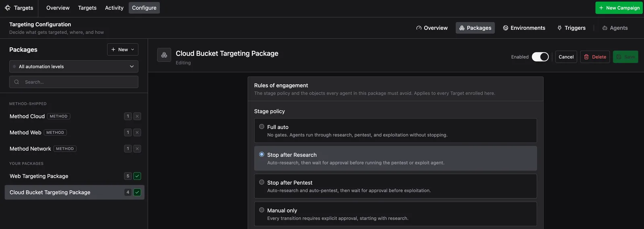Click the Cancel button

point(566,57)
